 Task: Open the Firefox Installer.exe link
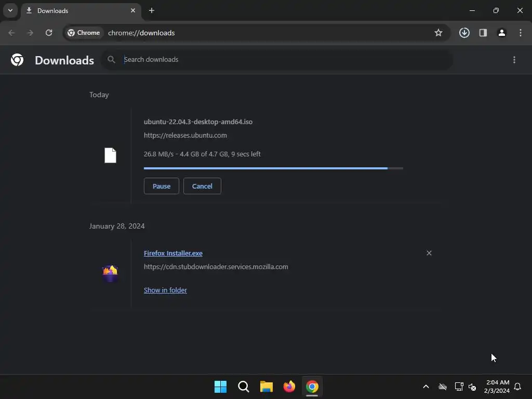pyautogui.click(x=173, y=254)
